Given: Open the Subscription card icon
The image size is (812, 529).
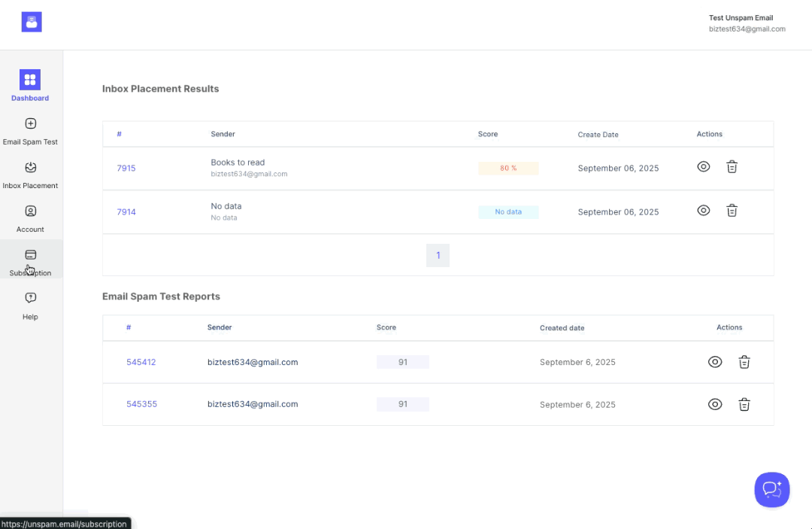Looking at the screenshot, I should (x=31, y=254).
